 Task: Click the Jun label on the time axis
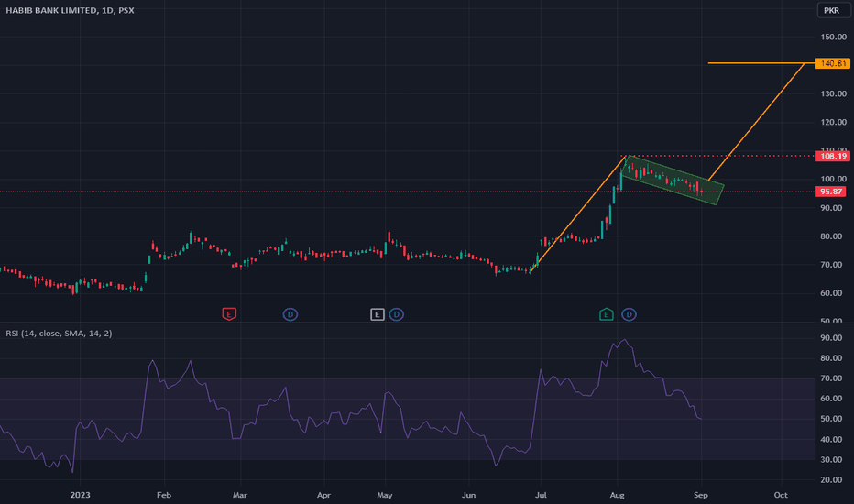coord(468,495)
